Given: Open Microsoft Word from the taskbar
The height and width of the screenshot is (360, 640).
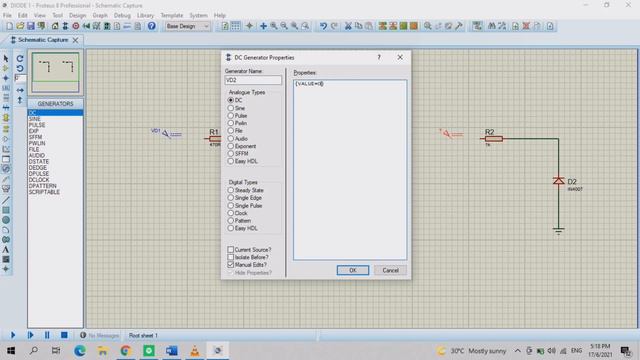Looking at the screenshot, I should [x=172, y=351].
